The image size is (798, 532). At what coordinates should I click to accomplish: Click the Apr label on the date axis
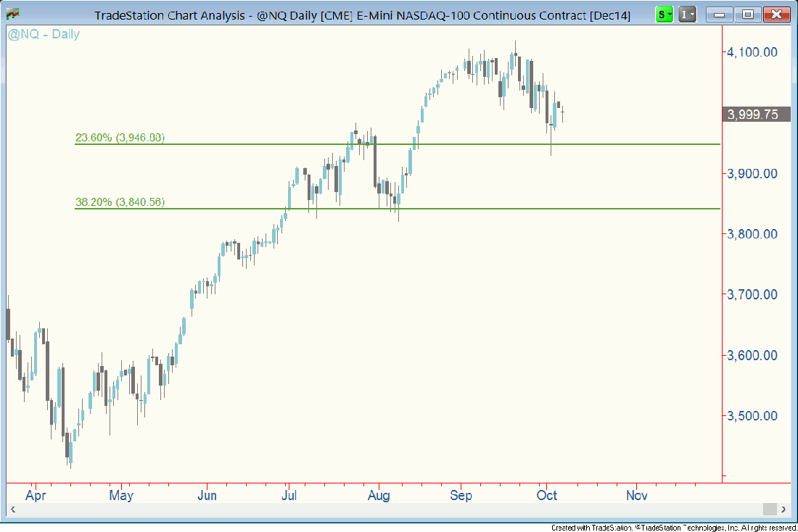(x=35, y=496)
